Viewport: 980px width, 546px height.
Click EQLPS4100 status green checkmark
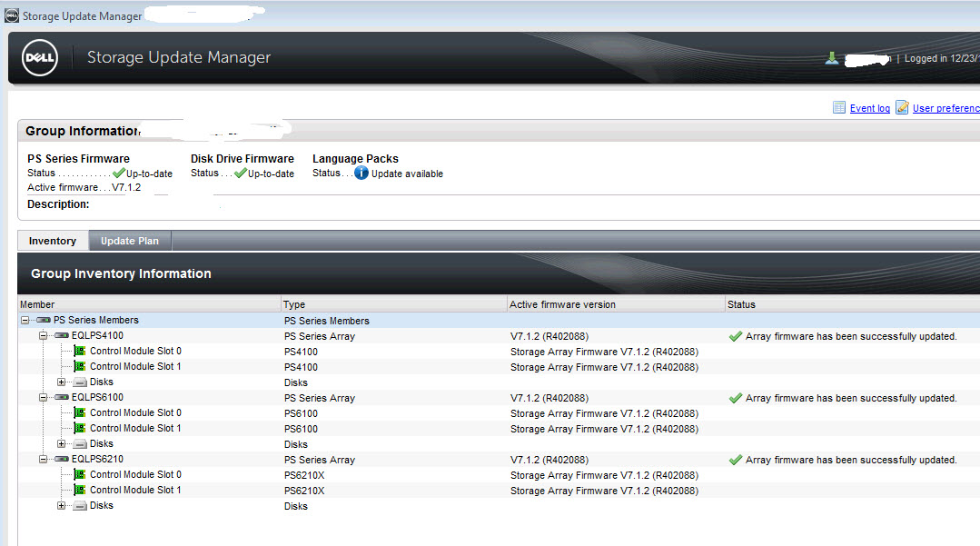click(736, 336)
